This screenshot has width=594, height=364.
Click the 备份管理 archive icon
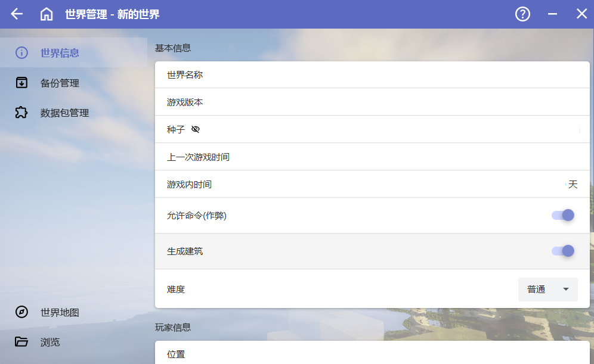tap(21, 83)
